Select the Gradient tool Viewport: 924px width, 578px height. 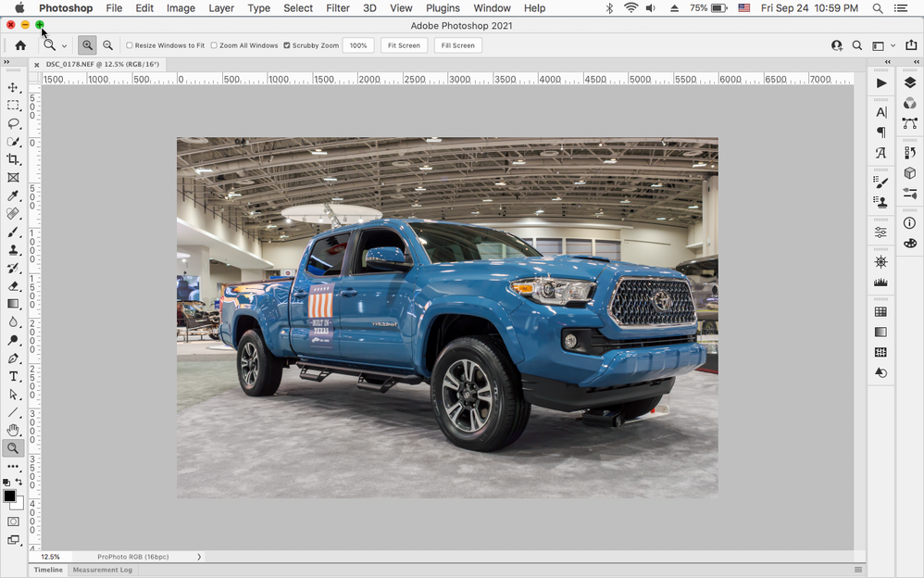(x=13, y=304)
